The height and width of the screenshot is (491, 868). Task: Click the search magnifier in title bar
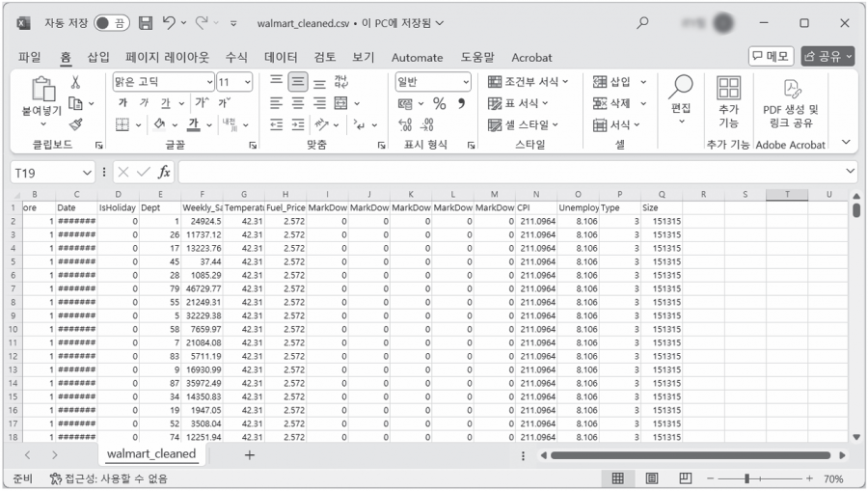click(642, 23)
